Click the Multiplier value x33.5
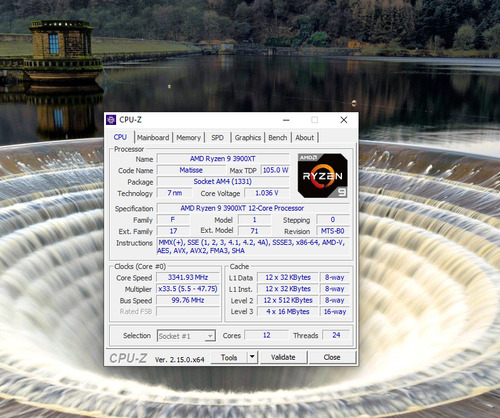The width and height of the screenshot is (500, 418). [x=188, y=289]
